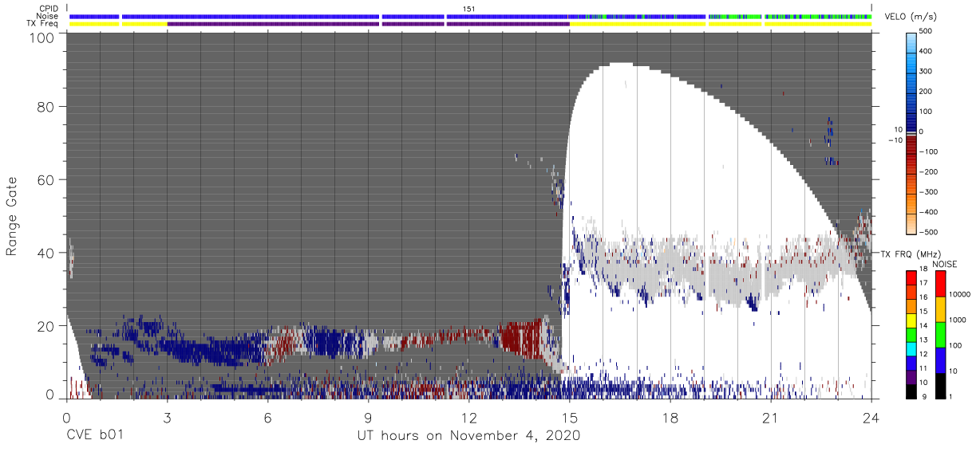
Task: Click the yellow 14–15 MHz TX FRQ swatch
Action: [911, 320]
